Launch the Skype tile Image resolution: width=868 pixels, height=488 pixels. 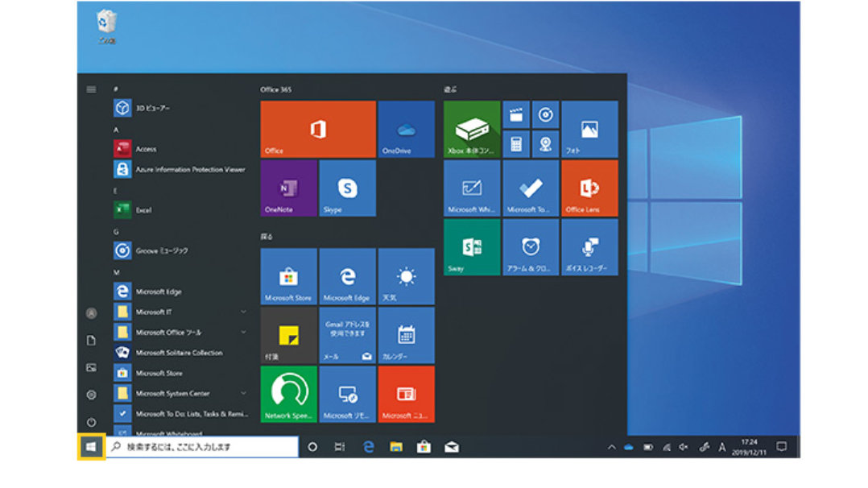tap(347, 188)
